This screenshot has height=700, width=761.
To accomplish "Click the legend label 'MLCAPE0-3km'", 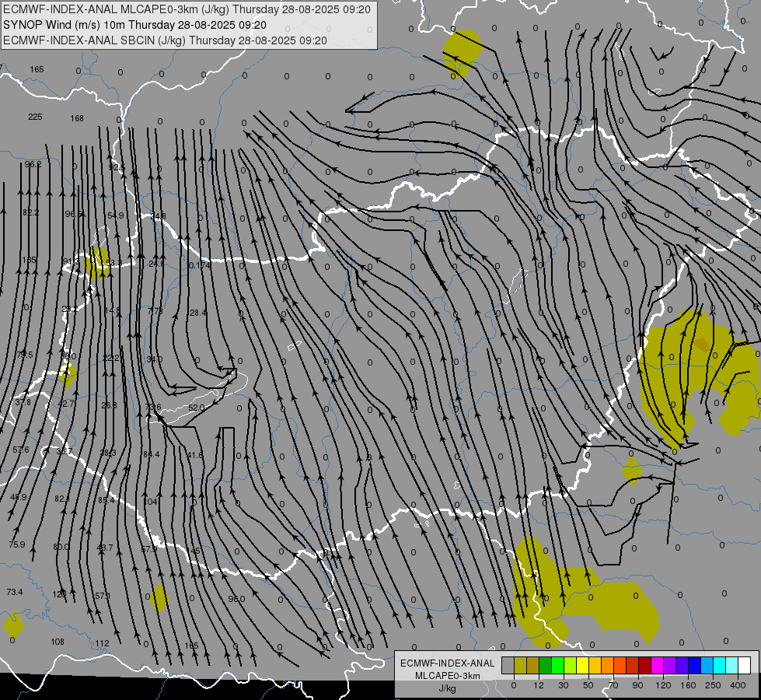I will [448, 675].
